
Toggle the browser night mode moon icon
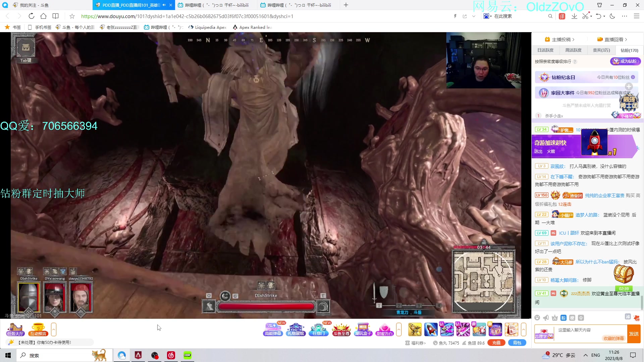coord(612,16)
